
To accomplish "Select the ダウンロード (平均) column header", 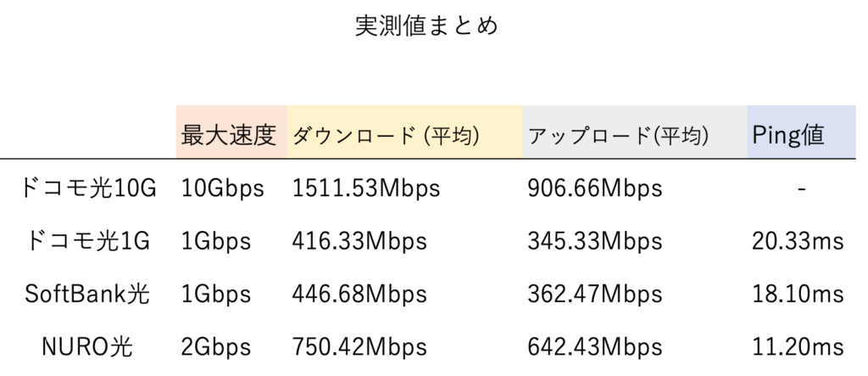I will click(386, 135).
